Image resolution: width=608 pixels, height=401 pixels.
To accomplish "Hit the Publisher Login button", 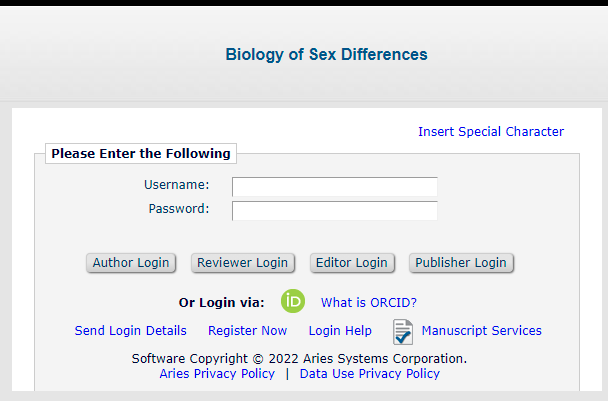I will (461, 263).
